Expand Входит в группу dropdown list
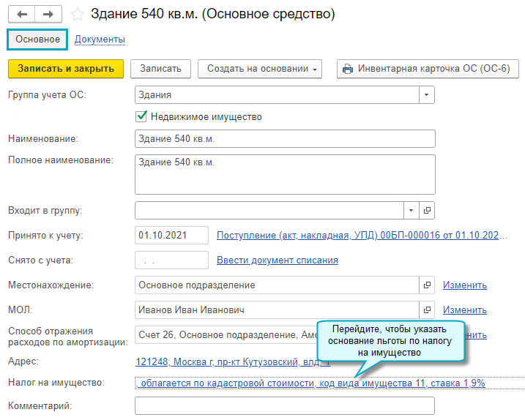 click(412, 211)
